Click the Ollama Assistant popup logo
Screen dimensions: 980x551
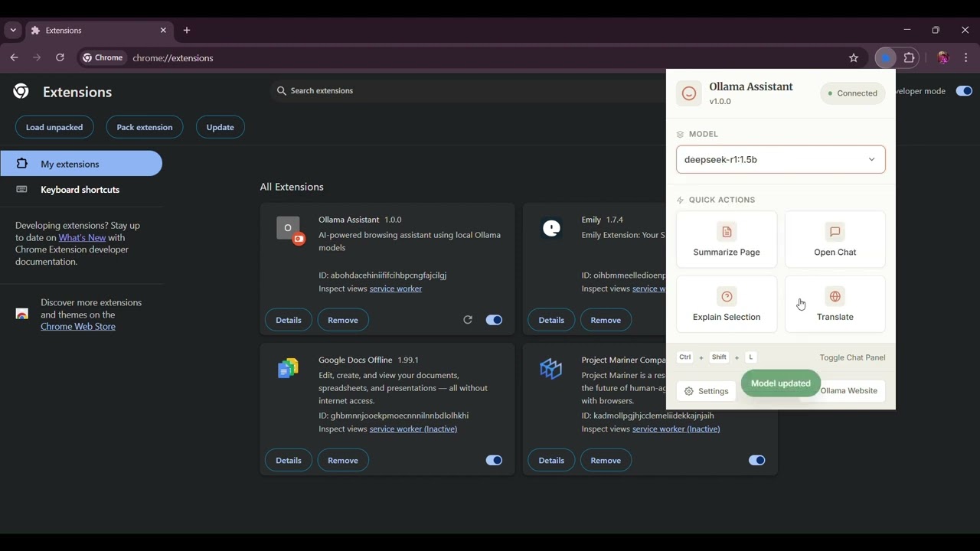pos(689,93)
